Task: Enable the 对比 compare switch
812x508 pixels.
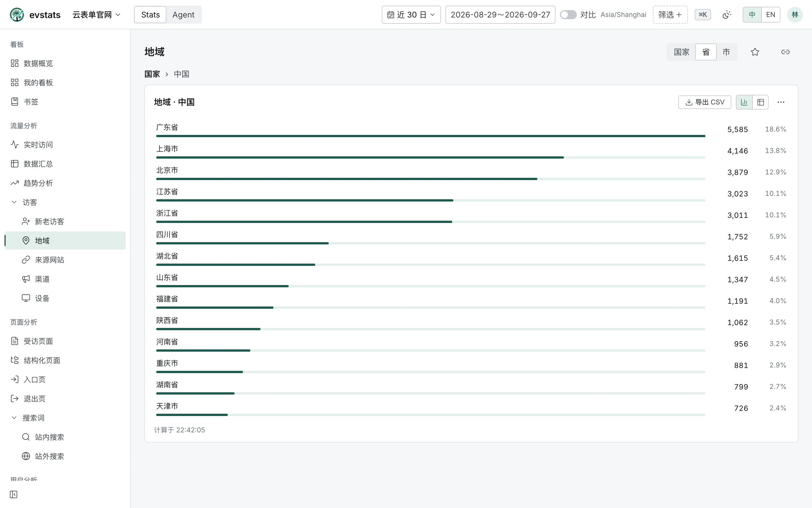Action: 568,15
